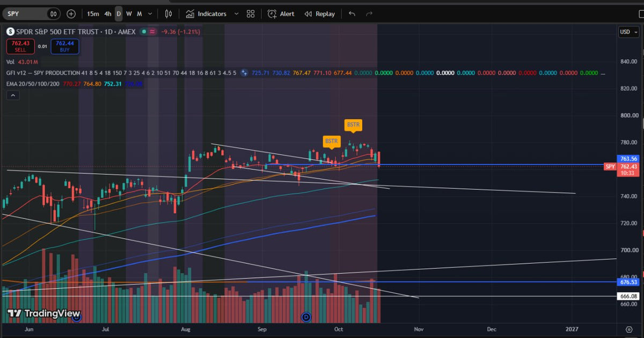Start bar Replay mode

tap(319, 14)
